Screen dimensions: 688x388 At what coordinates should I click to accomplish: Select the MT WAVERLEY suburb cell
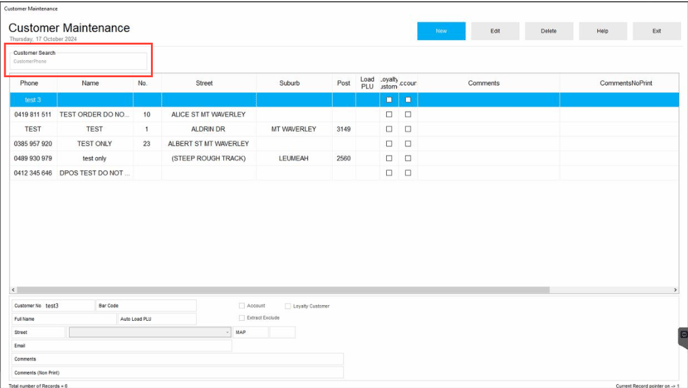tap(294, 129)
